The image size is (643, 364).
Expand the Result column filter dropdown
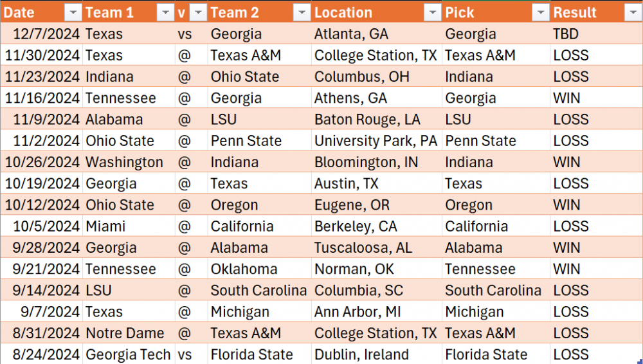pyautogui.click(x=631, y=13)
